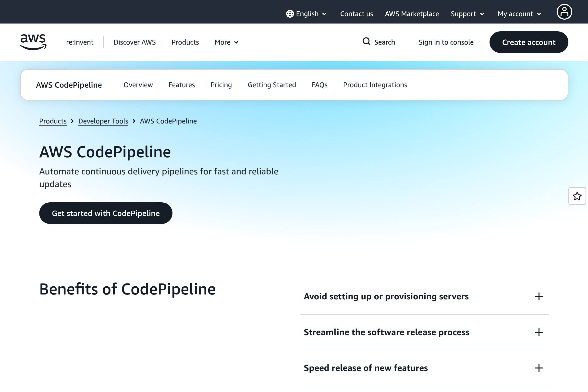Click plus icon for Speed release of features
Screen dimensions: 588x392
[x=539, y=368]
